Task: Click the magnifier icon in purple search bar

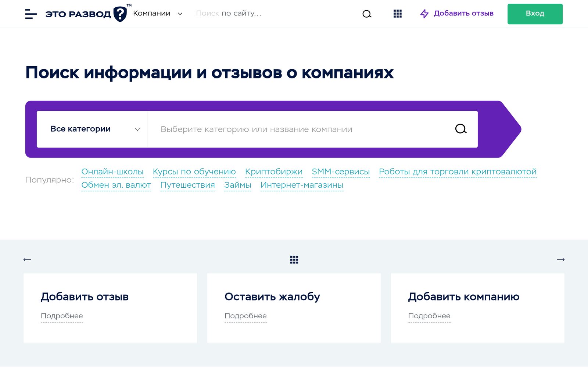Action: 461,129
